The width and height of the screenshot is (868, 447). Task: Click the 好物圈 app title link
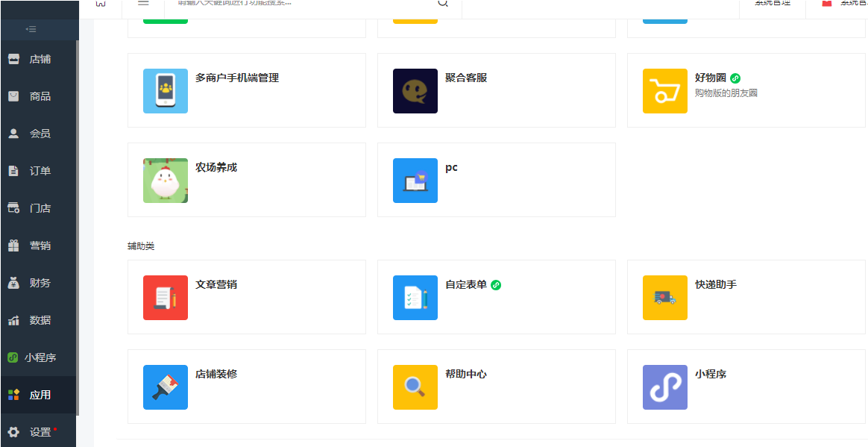click(710, 78)
